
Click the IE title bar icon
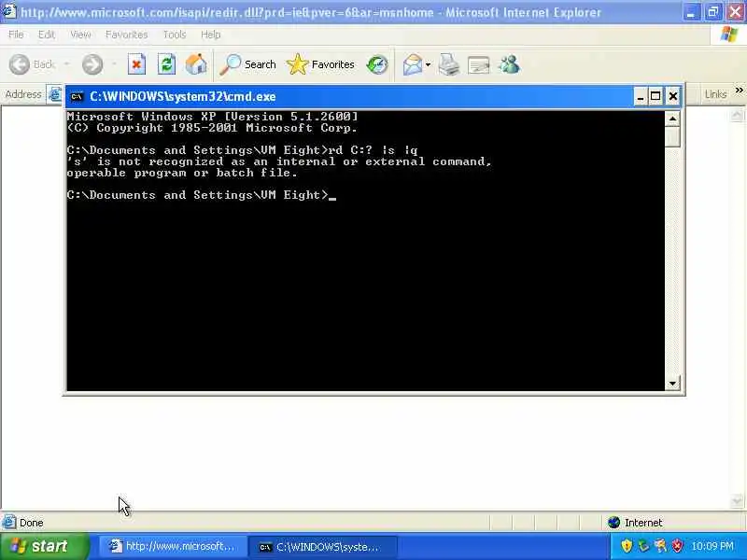(x=8, y=11)
